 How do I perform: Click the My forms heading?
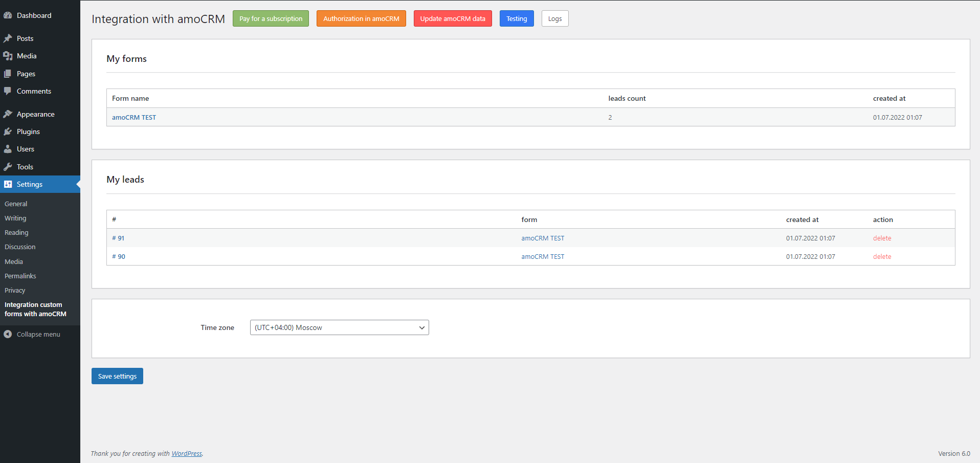126,59
